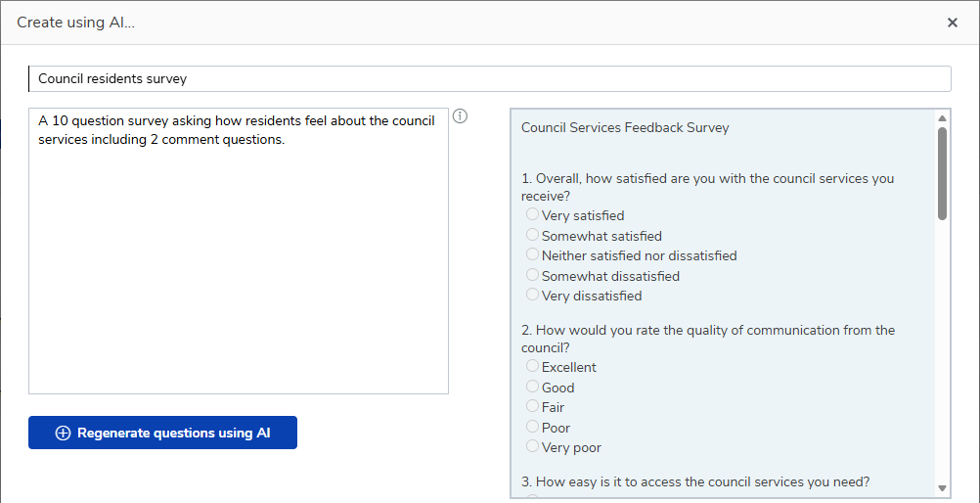The height and width of the screenshot is (503, 980).
Task: Select the Very satisfied radio option
Action: click(532, 214)
